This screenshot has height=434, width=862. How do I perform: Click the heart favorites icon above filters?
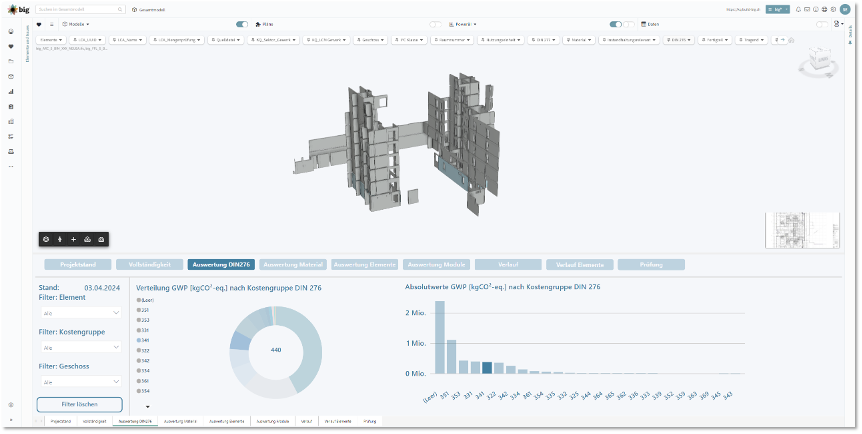click(39, 24)
